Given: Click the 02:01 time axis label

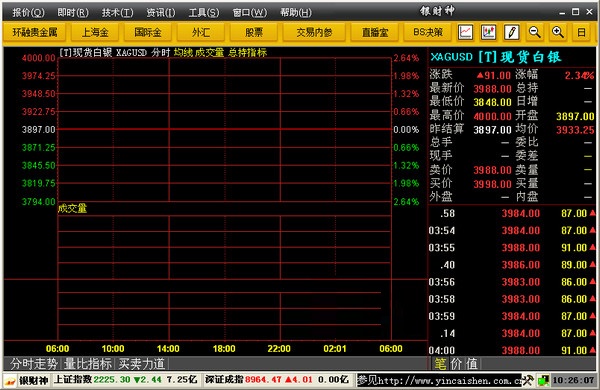Looking at the screenshot, I should (x=335, y=349).
